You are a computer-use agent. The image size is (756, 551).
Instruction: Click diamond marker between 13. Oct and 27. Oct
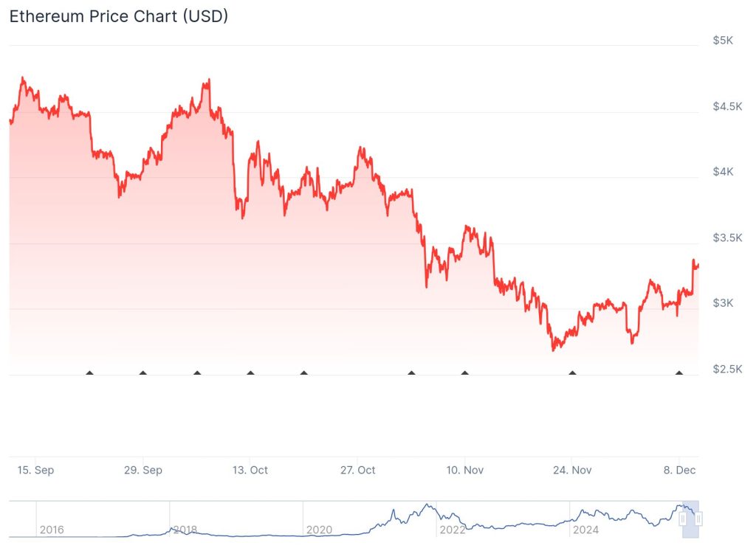pyautogui.click(x=303, y=373)
